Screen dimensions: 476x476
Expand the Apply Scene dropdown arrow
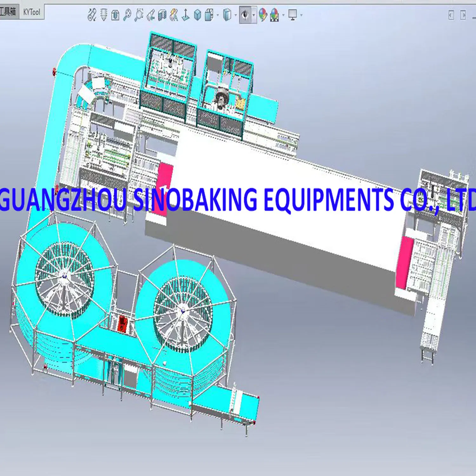(x=283, y=15)
